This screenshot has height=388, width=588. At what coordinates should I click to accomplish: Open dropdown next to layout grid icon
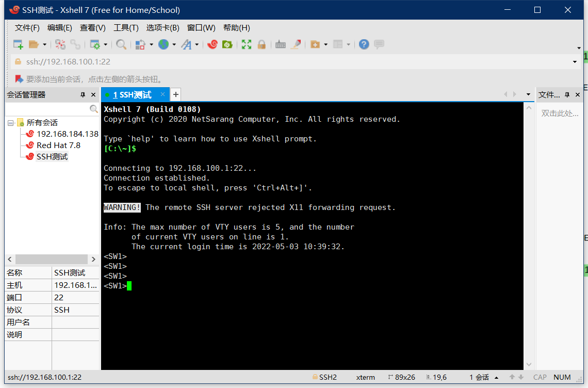[x=348, y=44]
